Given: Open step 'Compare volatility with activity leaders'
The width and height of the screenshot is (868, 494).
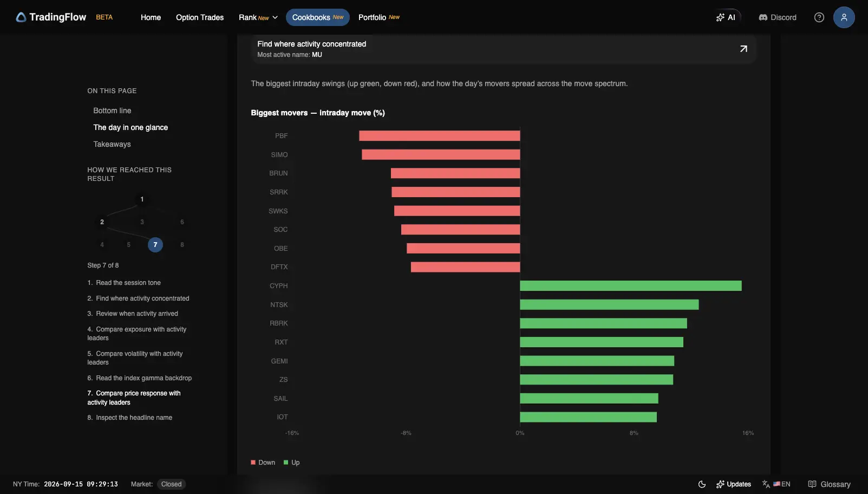Looking at the screenshot, I should point(135,358).
